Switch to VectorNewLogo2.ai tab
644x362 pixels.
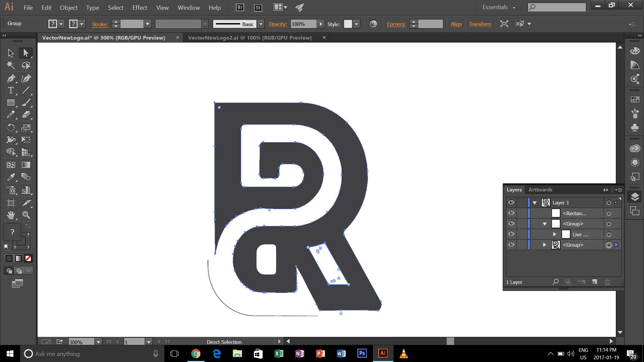(x=250, y=38)
